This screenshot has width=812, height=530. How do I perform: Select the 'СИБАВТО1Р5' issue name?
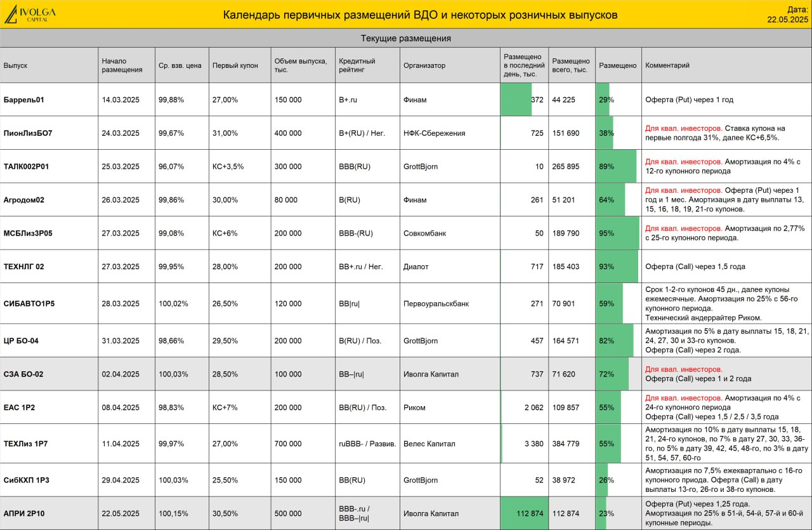[29, 303]
